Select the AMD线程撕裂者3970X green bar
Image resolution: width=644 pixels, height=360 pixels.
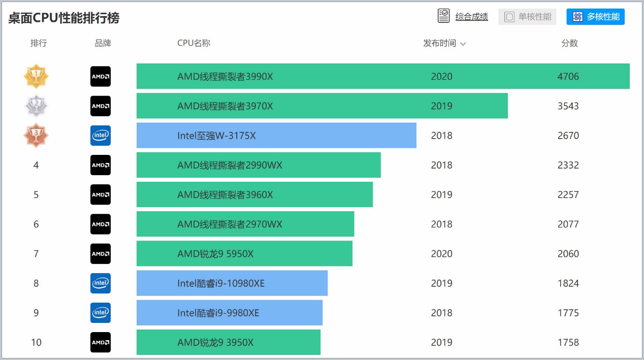coord(321,106)
